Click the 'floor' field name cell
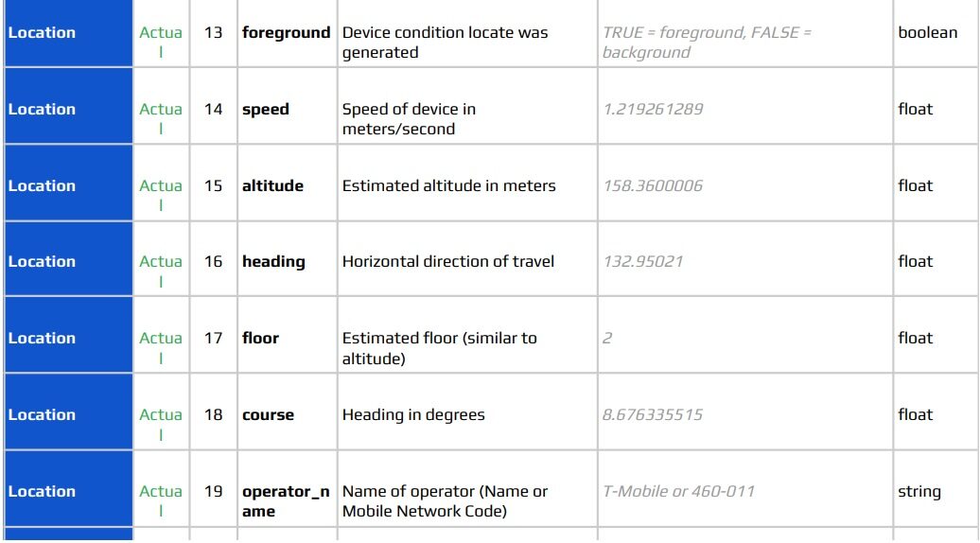980x543 pixels. click(287, 335)
